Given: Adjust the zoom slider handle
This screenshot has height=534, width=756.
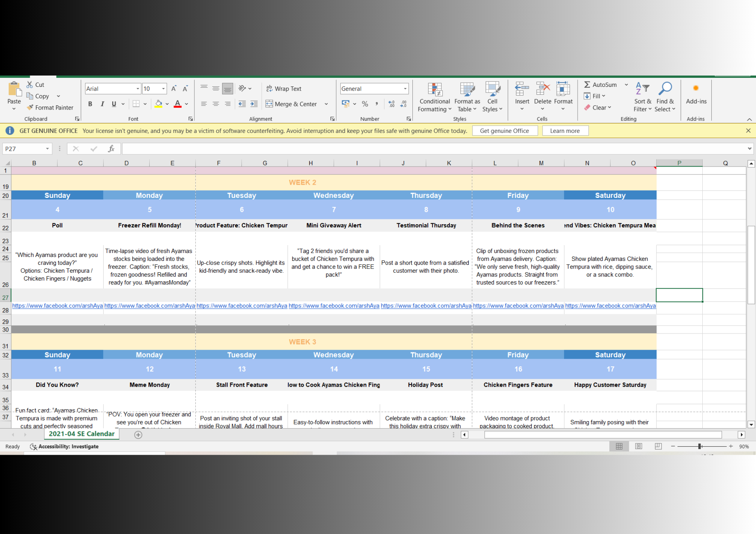Looking at the screenshot, I should point(700,446).
